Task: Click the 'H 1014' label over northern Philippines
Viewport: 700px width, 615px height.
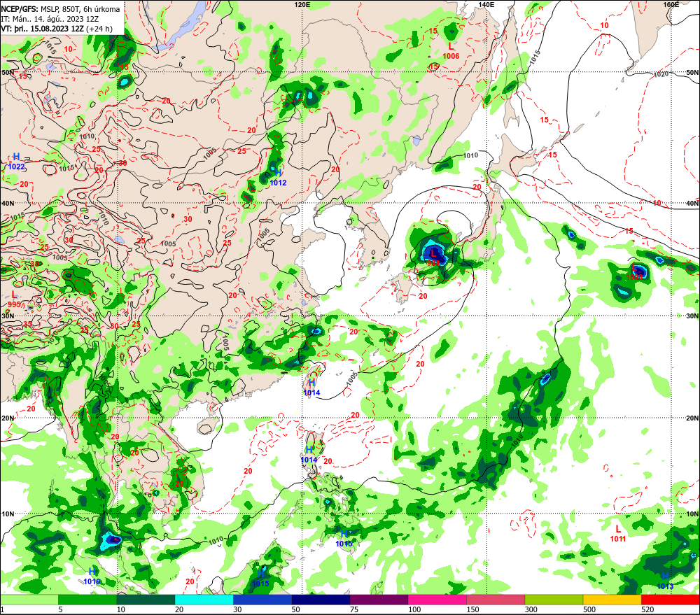Action: (309, 454)
